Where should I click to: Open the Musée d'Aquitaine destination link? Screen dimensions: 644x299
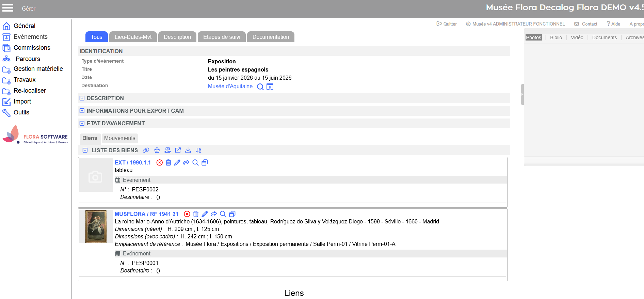(x=230, y=86)
